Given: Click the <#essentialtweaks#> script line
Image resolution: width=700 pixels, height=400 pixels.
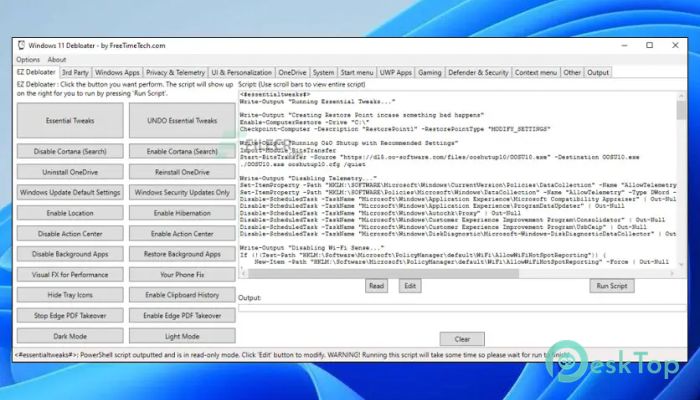Looking at the screenshot, I should pos(275,94).
